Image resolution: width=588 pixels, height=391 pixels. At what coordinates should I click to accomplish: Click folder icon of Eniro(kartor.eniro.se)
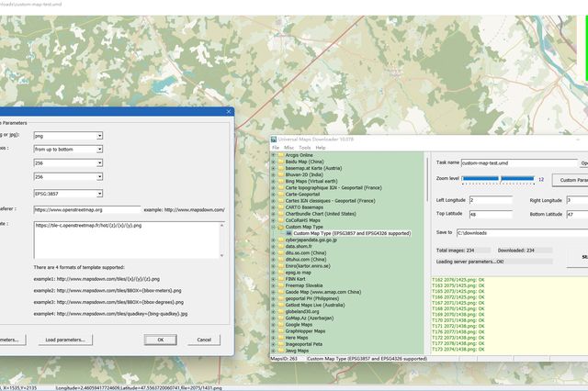(281, 266)
